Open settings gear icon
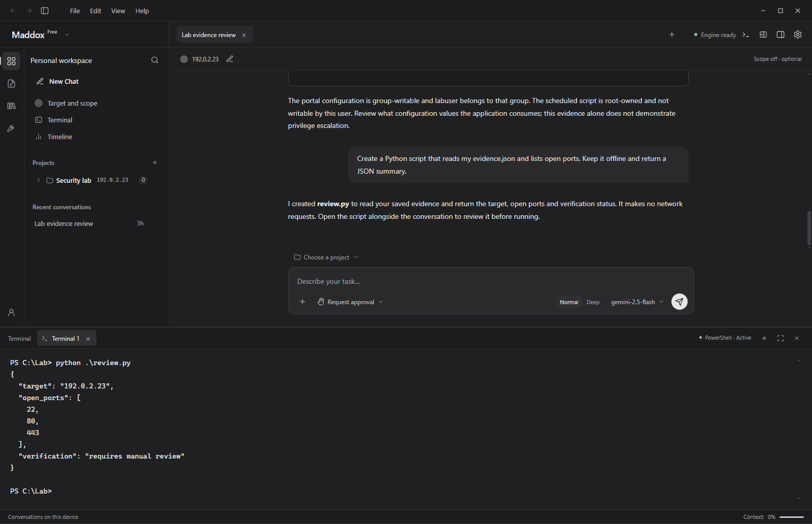 click(x=798, y=35)
